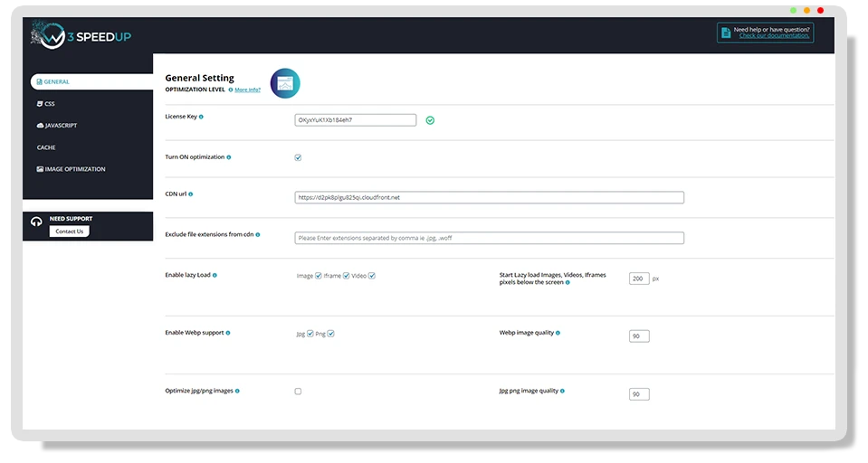This screenshot has width=868, height=463.
Task: Click the Exclude file extensions info icon
Action: 257,235
